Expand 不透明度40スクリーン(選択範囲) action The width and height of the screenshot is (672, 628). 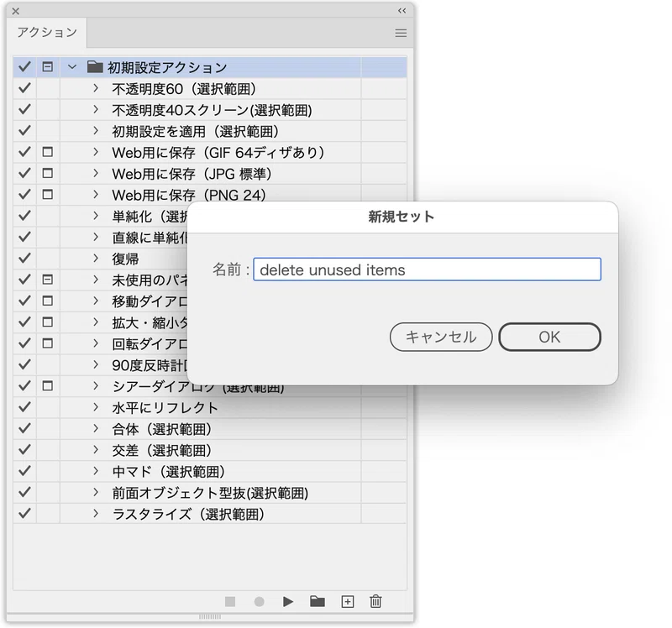click(x=96, y=110)
